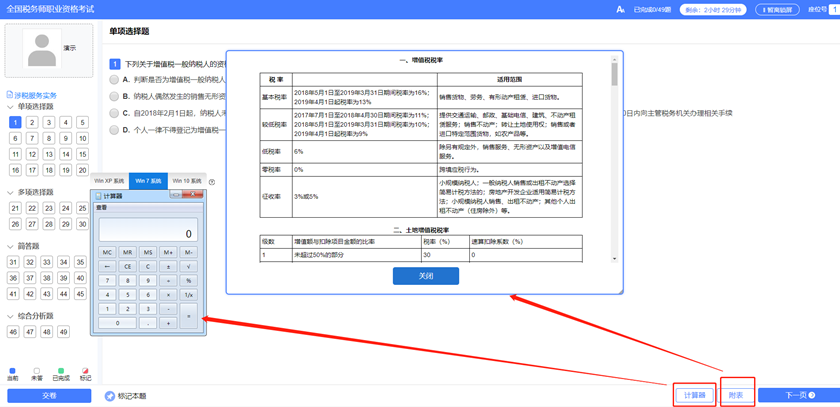Open calculator 查看 menu
840x407 pixels.
point(101,206)
